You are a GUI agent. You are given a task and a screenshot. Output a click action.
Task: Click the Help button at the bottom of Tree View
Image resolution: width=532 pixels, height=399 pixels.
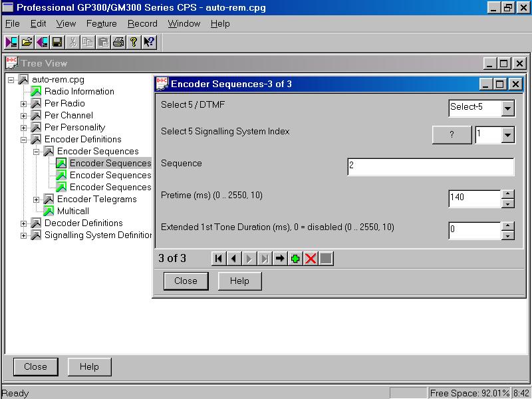90,367
